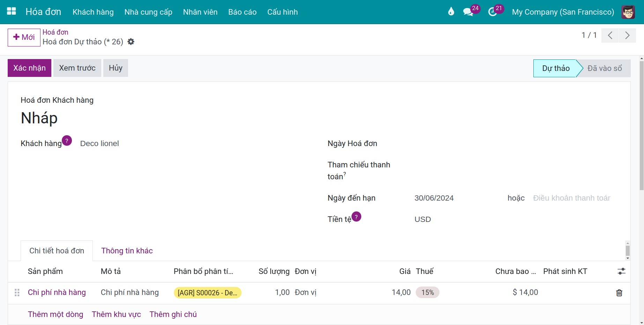Grab the drag handle of Chi phí nhà hàng row
Image resolution: width=644 pixels, height=325 pixels.
[17, 292]
